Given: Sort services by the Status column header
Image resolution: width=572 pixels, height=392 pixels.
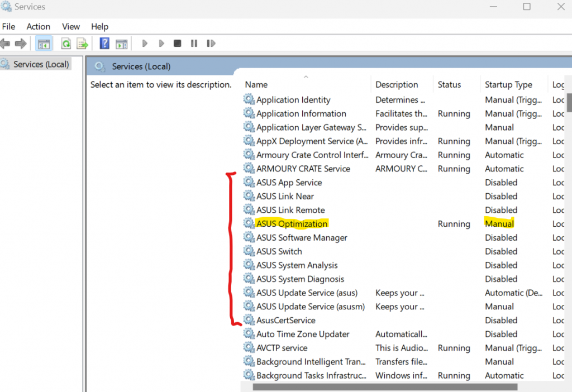Looking at the screenshot, I should 449,85.
